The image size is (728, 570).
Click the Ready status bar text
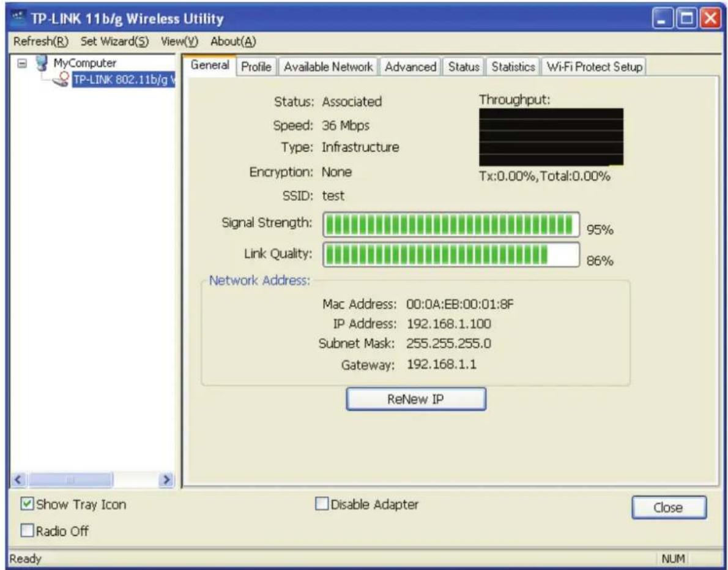(26, 558)
